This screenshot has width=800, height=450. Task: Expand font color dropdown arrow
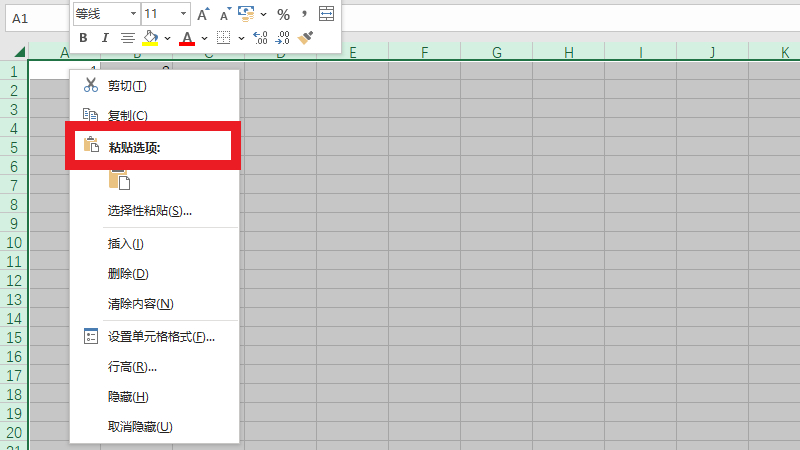click(204, 38)
